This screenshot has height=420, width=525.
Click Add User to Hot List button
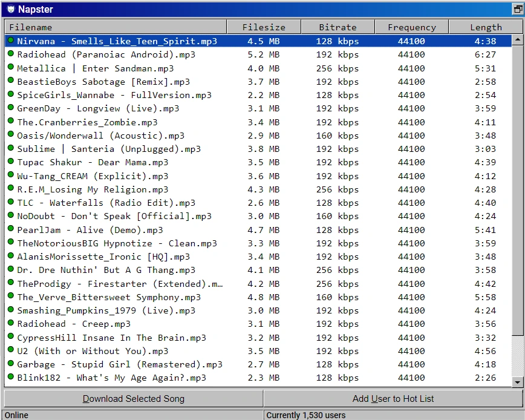[x=393, y=399]
